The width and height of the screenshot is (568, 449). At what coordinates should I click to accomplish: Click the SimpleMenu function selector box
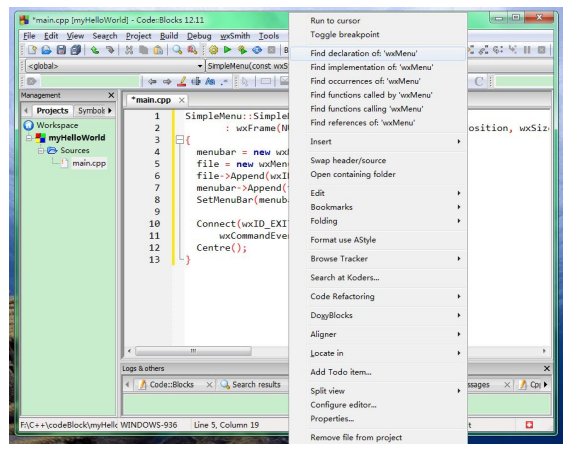[x=248, y=66]
